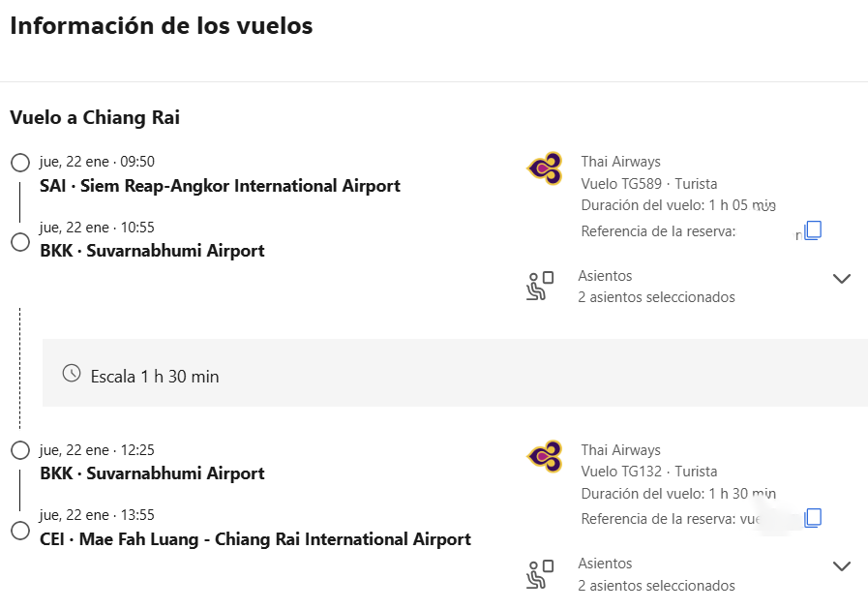Expand Asientos section for flight TG132
Viewport: 868px width, 610px height.
click(x=842, y=566)
